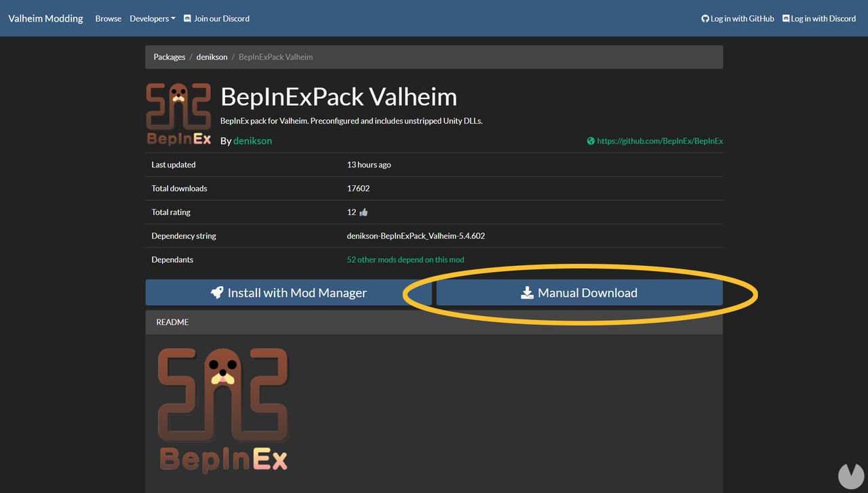Click the README panel header
Viewport: 868px width, 493px height.
point(434,322)
